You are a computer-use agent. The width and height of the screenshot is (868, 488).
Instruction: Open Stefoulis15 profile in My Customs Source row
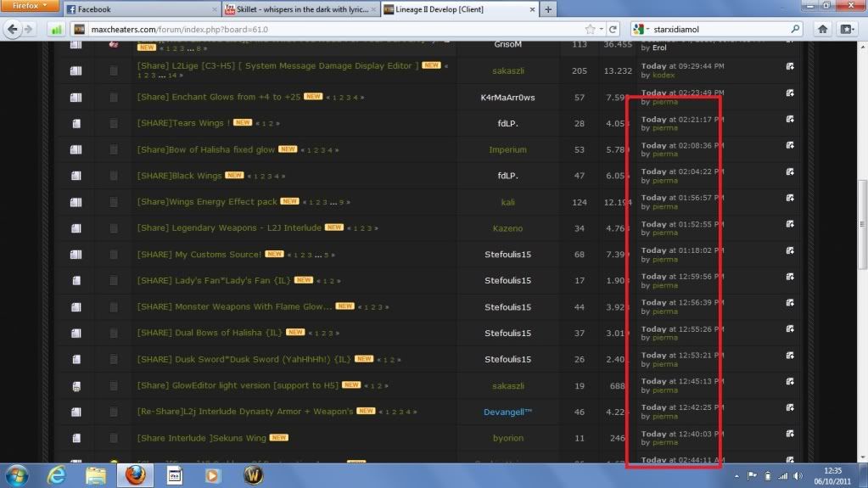[x=507, y=255]
